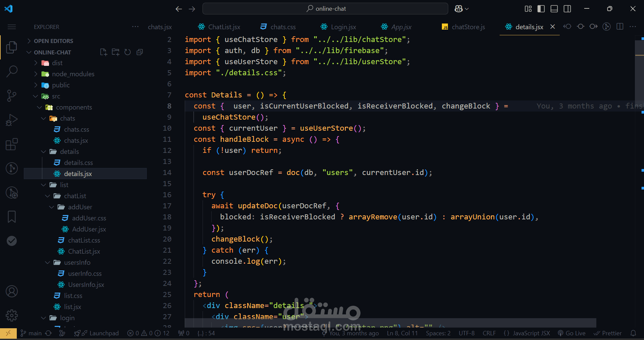Image resolution: width=644 pixels, height=340 pixels.
Task: Click Prettier in status bar
Action: 607,333
